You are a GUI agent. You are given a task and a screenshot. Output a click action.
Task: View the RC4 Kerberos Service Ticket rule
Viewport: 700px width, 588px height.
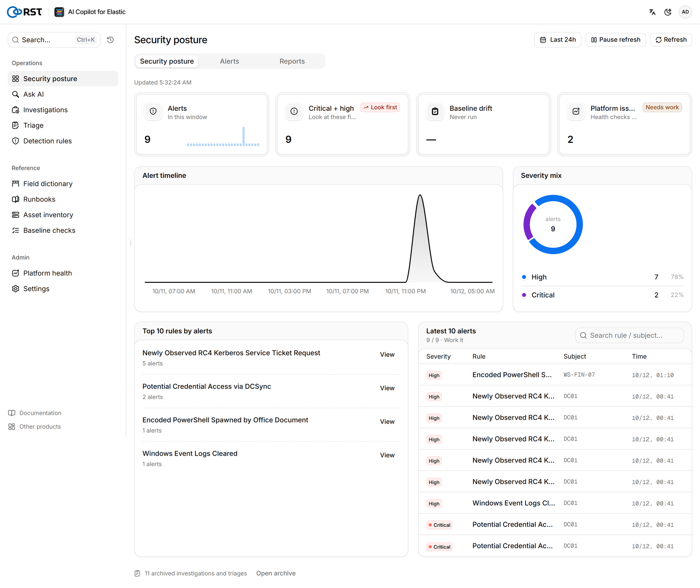point(387,355)
